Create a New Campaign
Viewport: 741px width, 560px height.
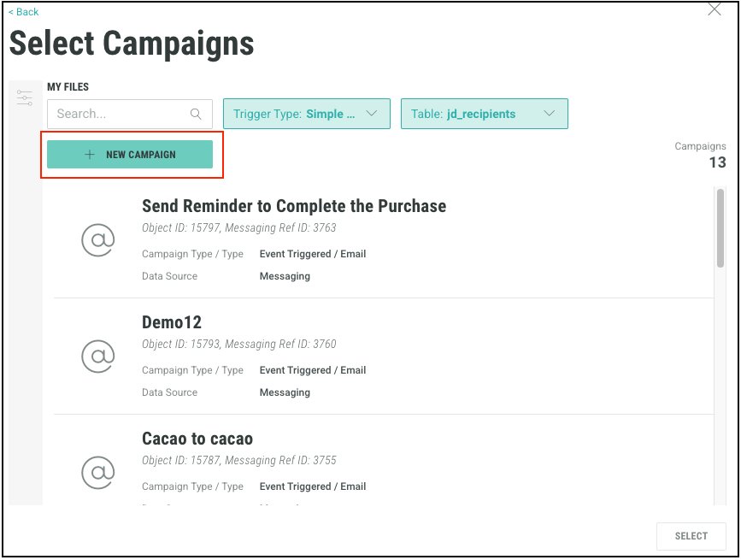tap(130, 155)
